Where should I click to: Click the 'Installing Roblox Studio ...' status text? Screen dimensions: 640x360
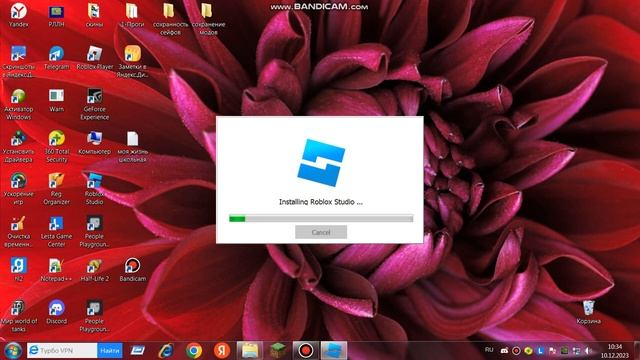[x=320, y=202]
